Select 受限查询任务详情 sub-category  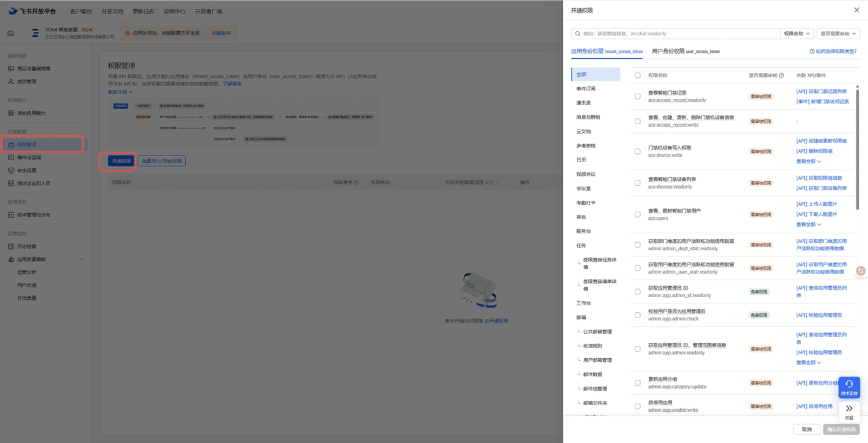pos(599,263)
